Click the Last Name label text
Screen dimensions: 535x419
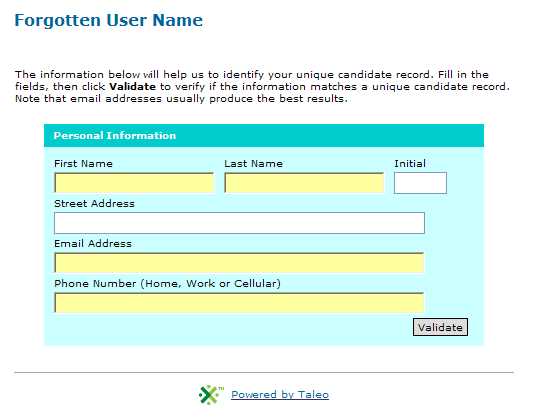[x=254, y=164]
